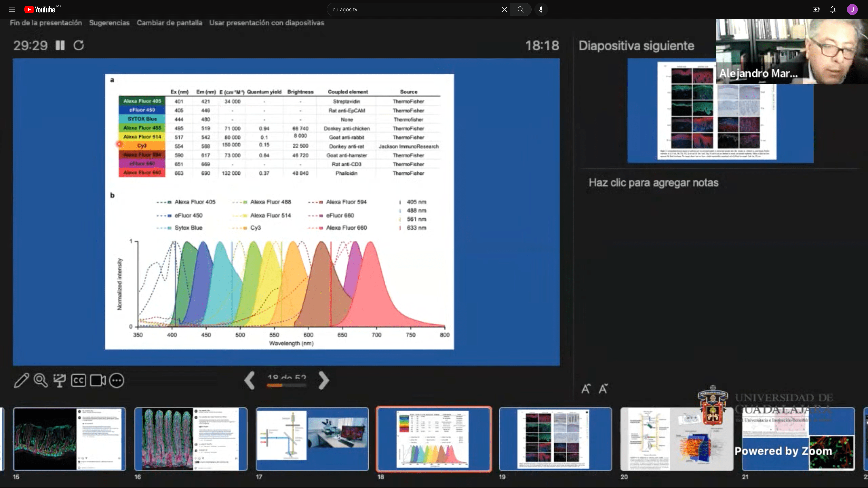Click the Alejandro Mar... webcam video
Image resolution: width=868 pixels, height=488 pixels.
(792, 51)
